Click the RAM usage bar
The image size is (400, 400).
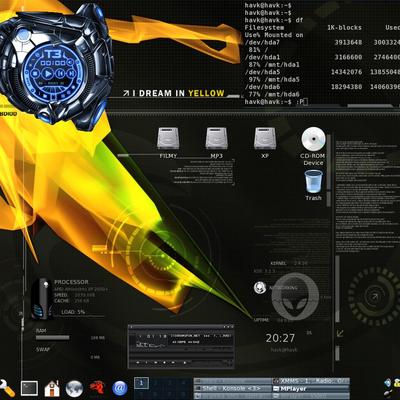pyautogui.click(x=53, y=338)
